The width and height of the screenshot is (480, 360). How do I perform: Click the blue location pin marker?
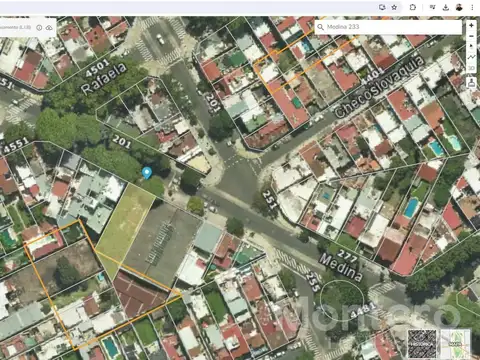click(x=147, y=173)
